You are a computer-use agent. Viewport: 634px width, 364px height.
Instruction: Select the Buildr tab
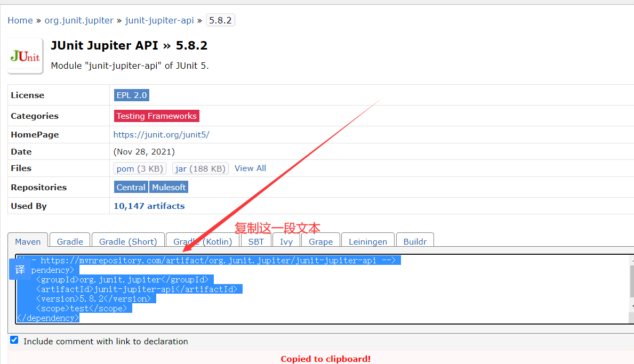pos(415,241)
